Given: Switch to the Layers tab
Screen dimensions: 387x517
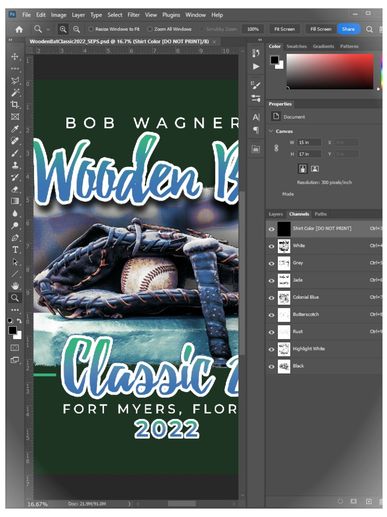Looking at the screenshot, I should tap(276, 214).
